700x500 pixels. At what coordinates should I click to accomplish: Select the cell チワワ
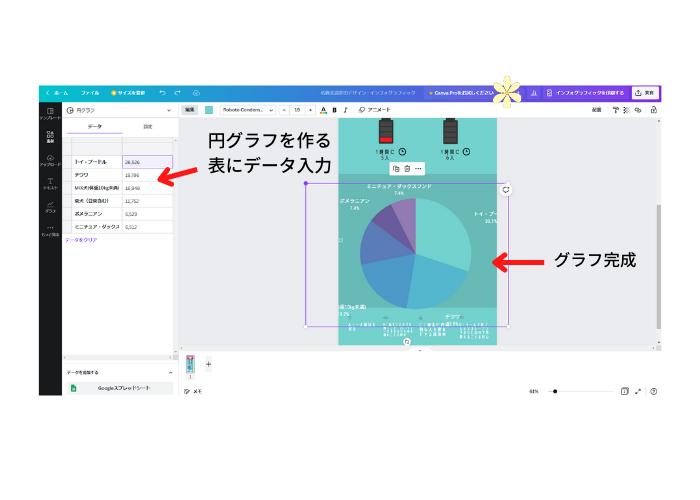[x=97, y=175]
